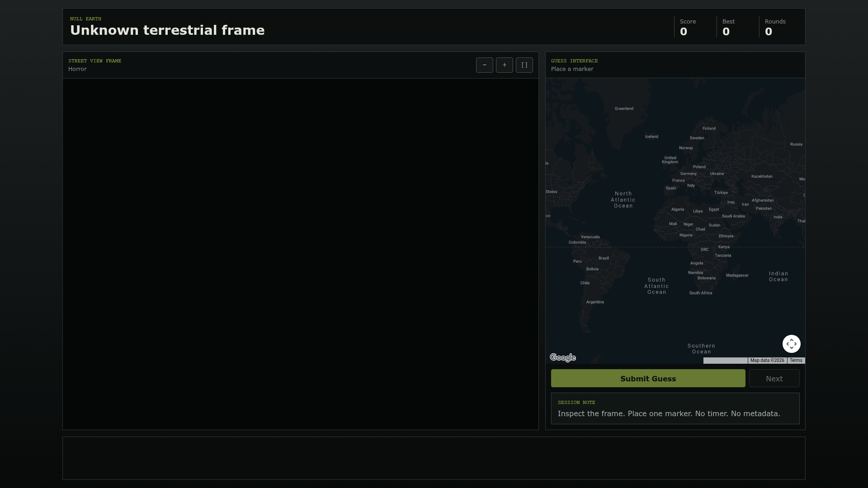Click the black street view frame

click(x=301, y=254)
